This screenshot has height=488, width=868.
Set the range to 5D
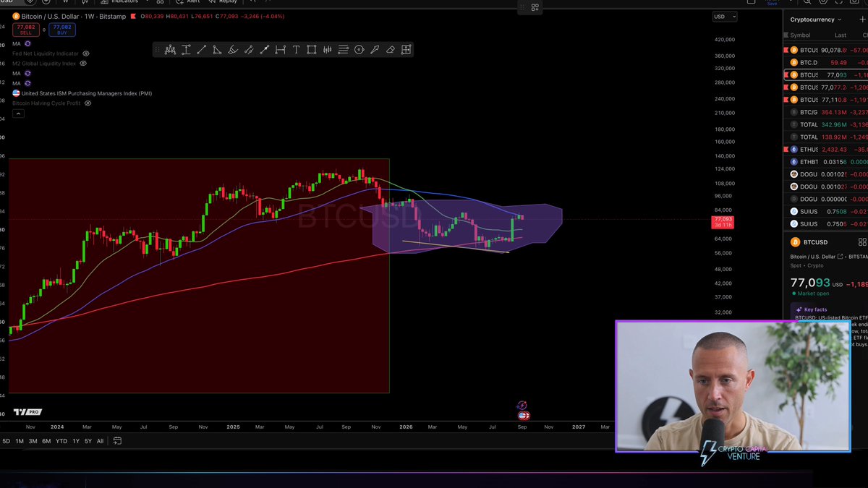pyautogui.click(x=7, y=441)
